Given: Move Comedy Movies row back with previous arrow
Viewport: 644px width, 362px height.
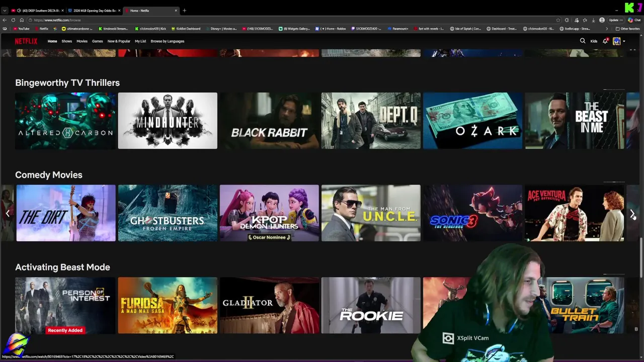Looking at the screenshot, I should point(7,214).
